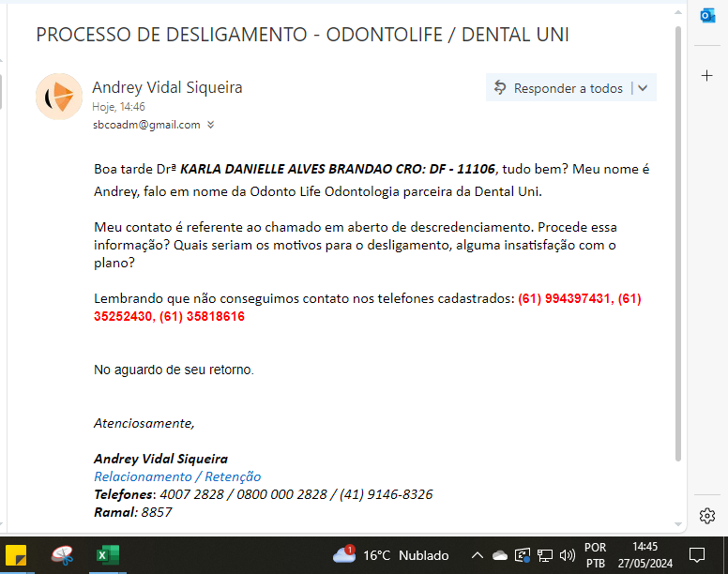The width and height of the screenshot is (728, 574).
Task: Switch input language POR PTB
Action: [x=595, y=555]
